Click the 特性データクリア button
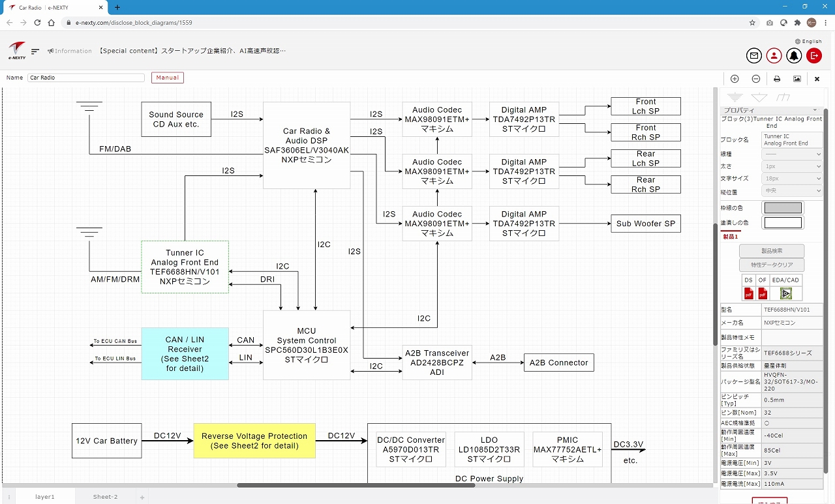Viewport: 835px width, 504px height. 772,265
